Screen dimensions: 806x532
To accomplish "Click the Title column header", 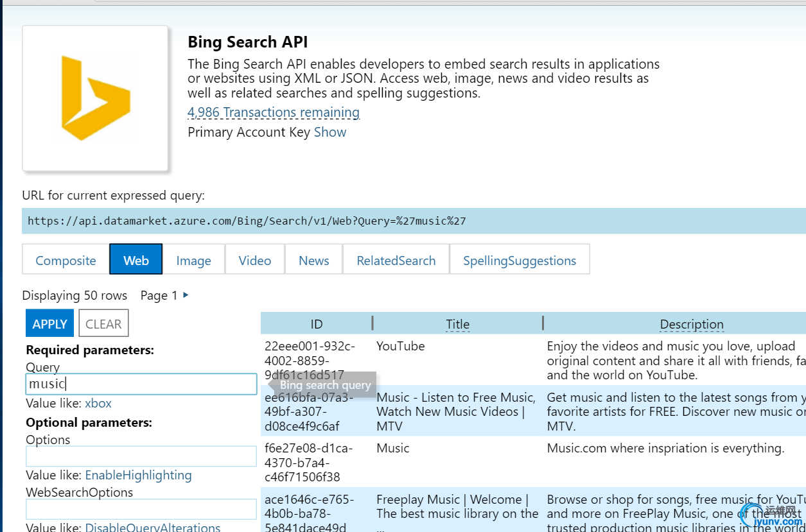I will [x=458, y=324].
